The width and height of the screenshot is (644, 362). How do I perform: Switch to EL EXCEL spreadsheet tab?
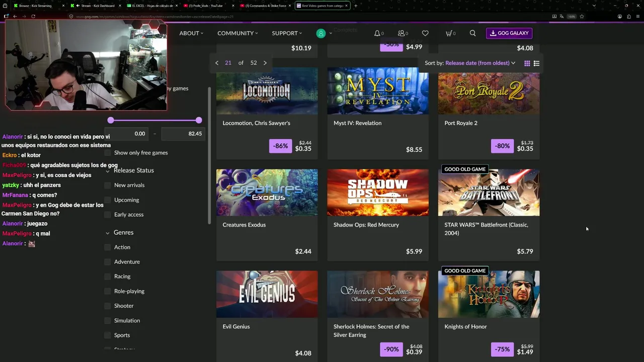pyautogui.click(x=151, y=6)
